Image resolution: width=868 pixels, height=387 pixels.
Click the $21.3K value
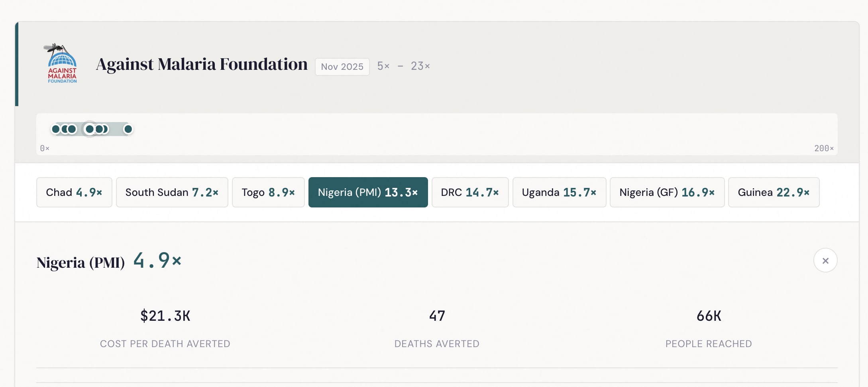point(165,316)
